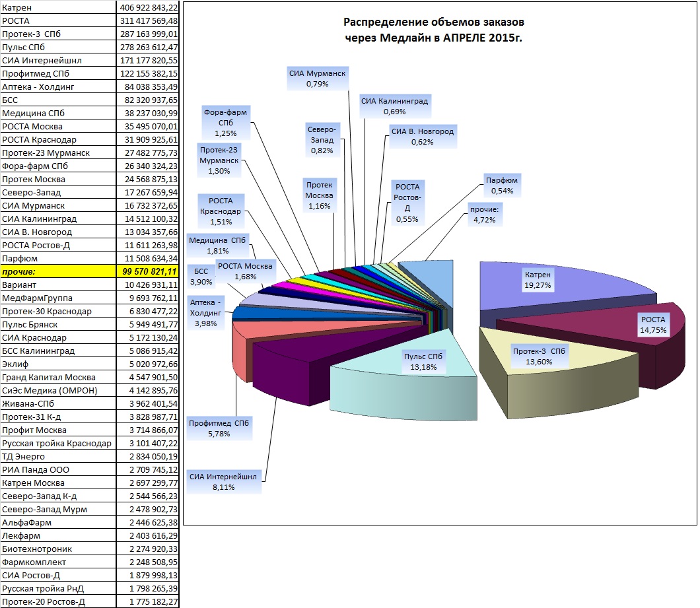
Task: Click the РОСТА Краснодар table cell
Action: [x=58, y=139]
